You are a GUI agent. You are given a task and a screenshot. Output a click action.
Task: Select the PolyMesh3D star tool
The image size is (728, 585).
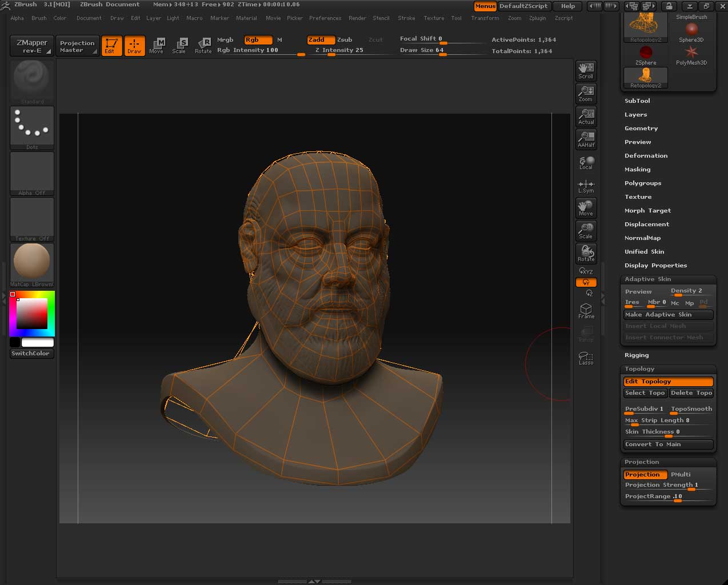coord(691,55)
